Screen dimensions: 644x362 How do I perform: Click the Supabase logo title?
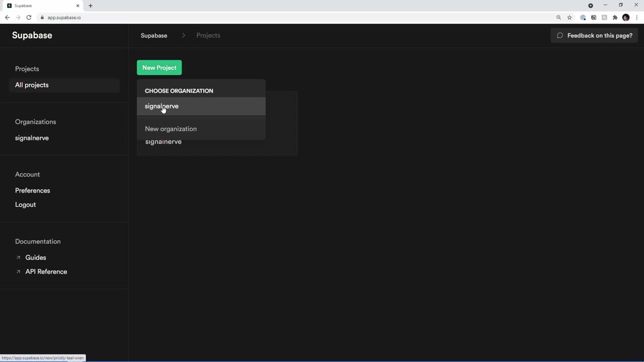click(x=32, y=35)
